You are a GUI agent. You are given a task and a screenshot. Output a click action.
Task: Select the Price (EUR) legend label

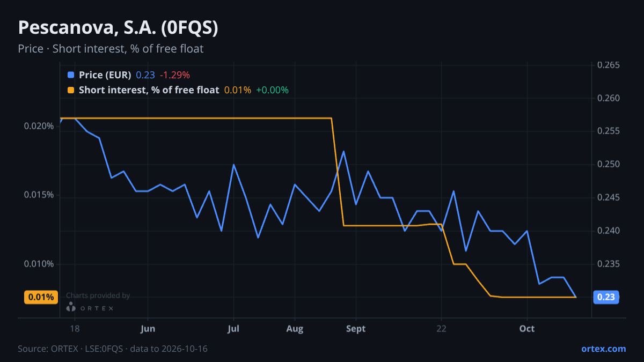(105, 75)
